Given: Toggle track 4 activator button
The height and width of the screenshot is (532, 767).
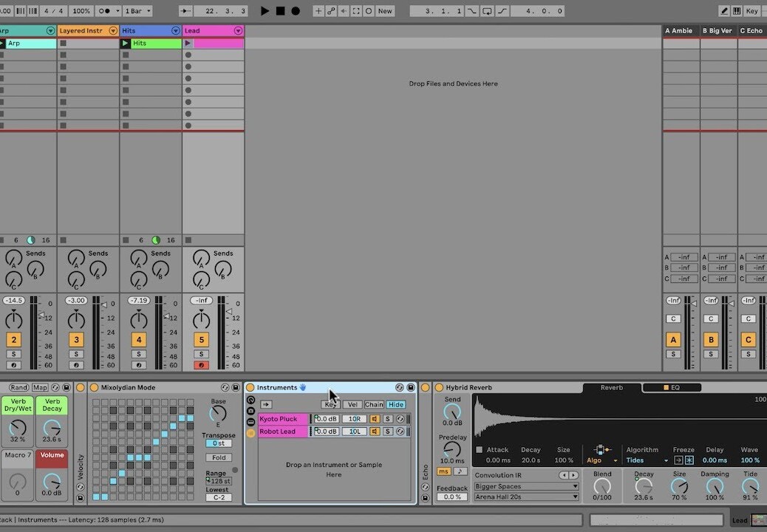Looking at the screenshot, I should 139,339.
